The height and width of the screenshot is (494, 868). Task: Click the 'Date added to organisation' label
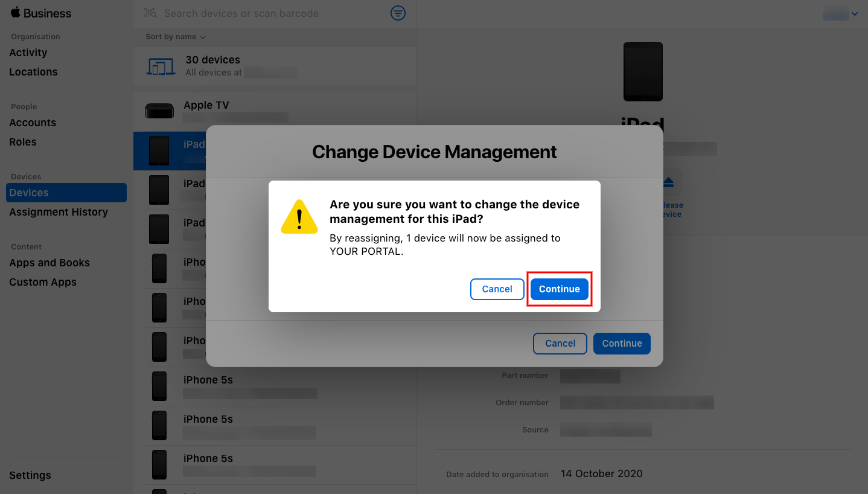pyautogui.click(x=497, y=475)
